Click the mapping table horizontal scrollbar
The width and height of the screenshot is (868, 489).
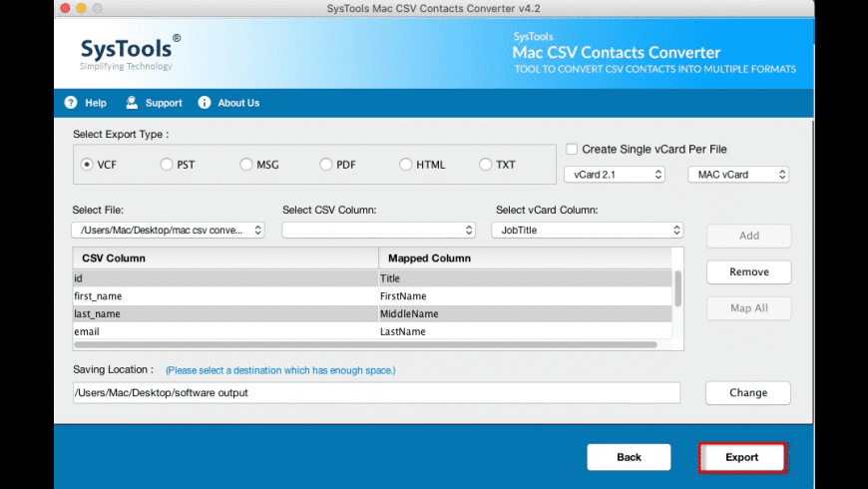(365, 345)
